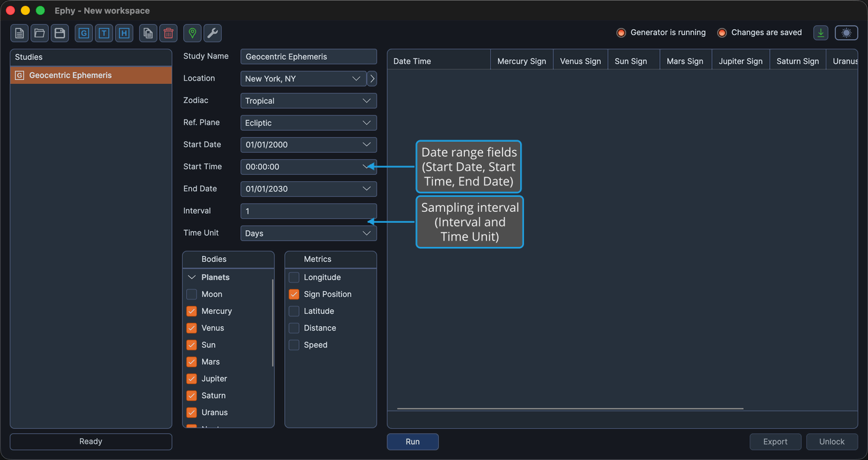
Task: Disable the Sign Position metric
Action: [x=294, y=294]
